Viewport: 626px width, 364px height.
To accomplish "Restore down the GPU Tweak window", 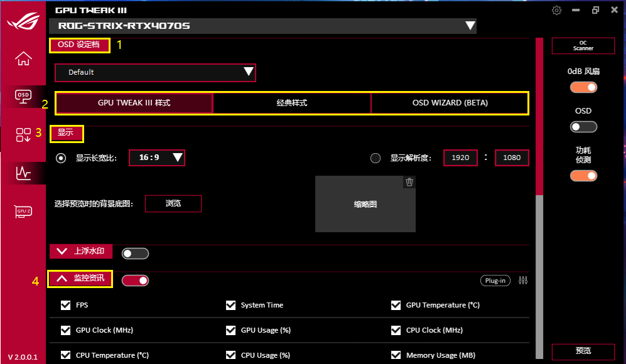I will tap(595, 10).
